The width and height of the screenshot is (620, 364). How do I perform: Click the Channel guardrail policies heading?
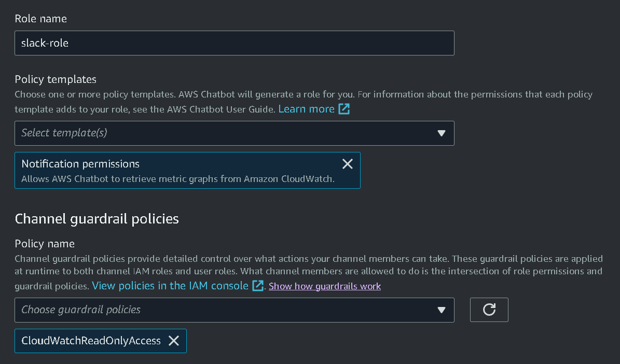tap(97, 219)
